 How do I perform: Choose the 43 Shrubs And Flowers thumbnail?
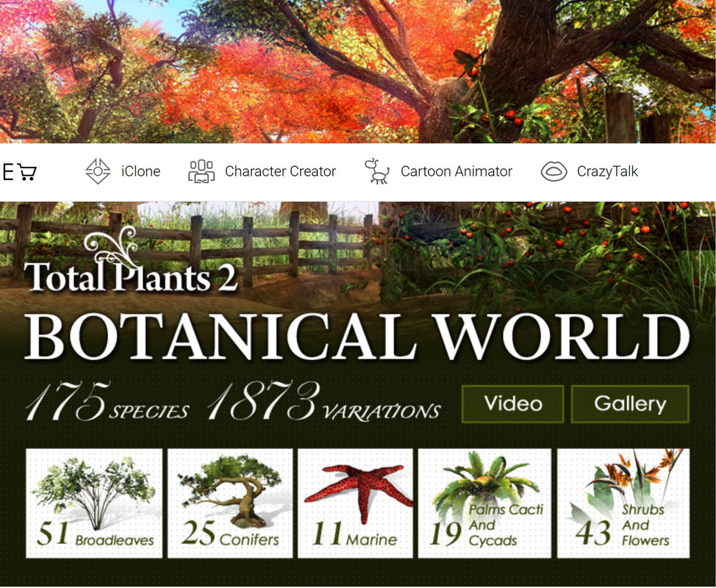(x=623, y=503)
